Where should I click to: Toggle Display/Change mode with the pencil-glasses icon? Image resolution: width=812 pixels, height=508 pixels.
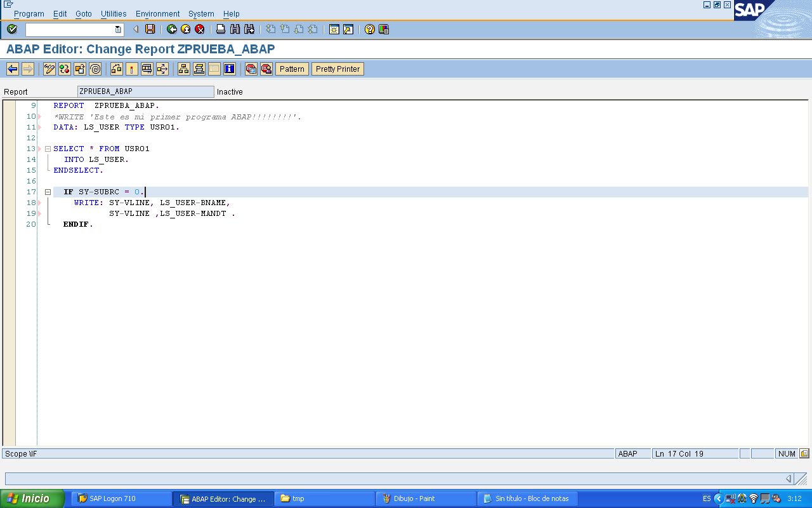tap(49, 69)
